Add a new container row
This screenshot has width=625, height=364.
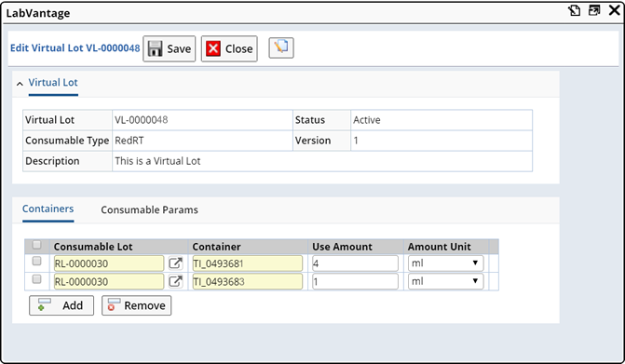pyautogui.click(x=61, y=305)
